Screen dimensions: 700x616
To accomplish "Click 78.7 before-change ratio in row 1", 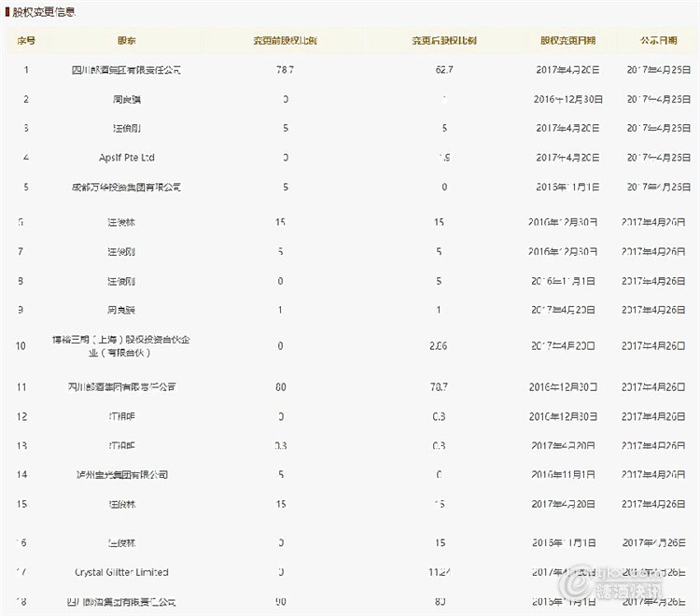I will click(285, 70).
